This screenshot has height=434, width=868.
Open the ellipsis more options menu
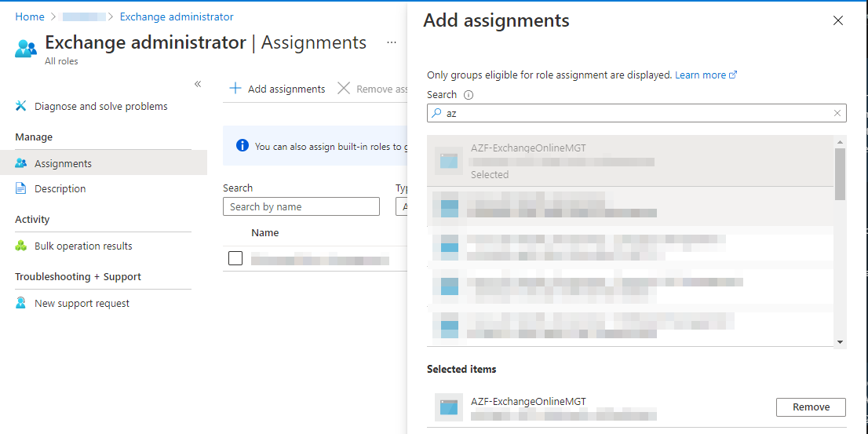(392, 42)
